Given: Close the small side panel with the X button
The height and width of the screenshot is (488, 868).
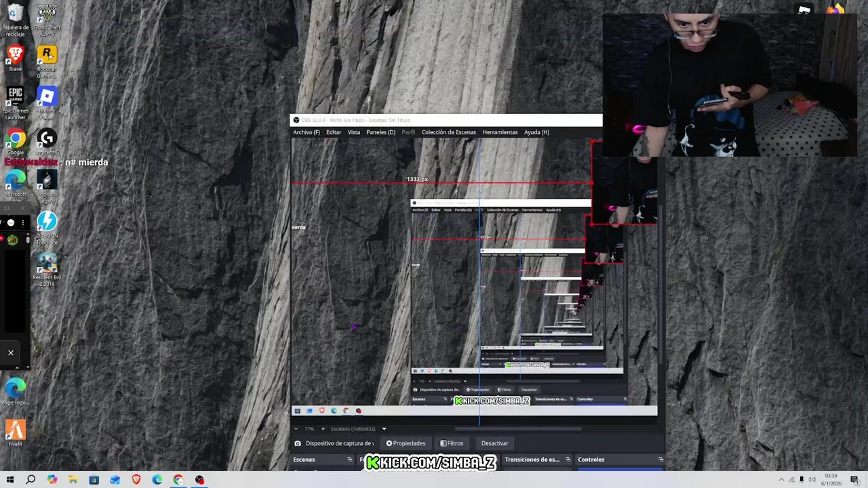Looking at the screenshot, I should [10, 352].
